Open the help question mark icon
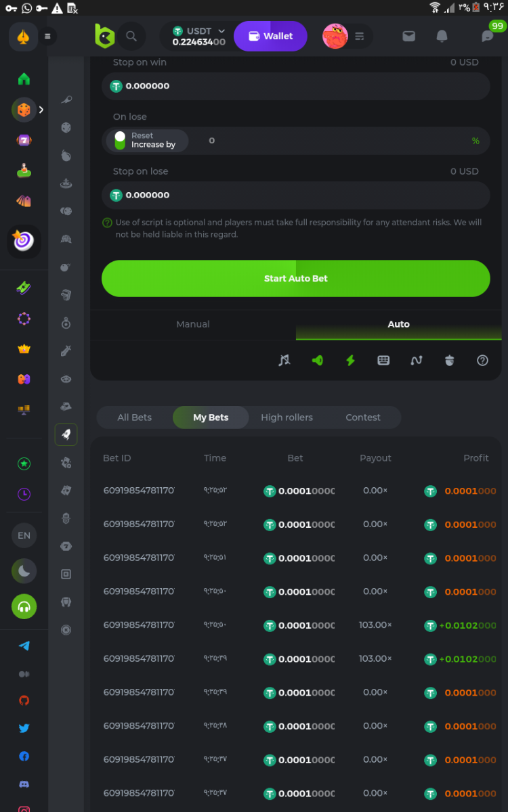Screen dimensions: 508x812 pyautogui.click(x=482, y=361)
